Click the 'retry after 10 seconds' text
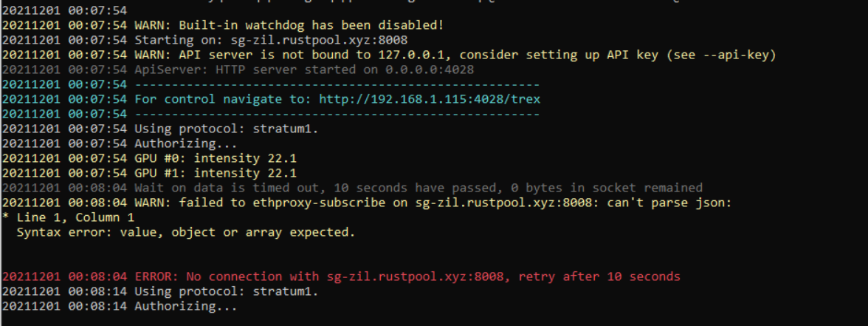The height and width of the screenshot is (326, 868). pyautogui.click(x=599, y=276)
